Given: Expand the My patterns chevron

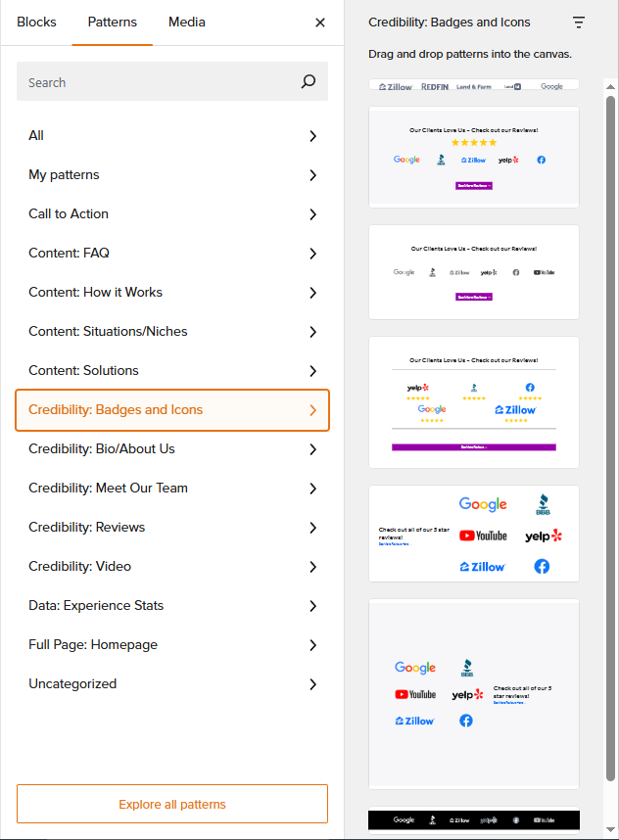Looking at the screenshot, I should click(x=313, y=175).
